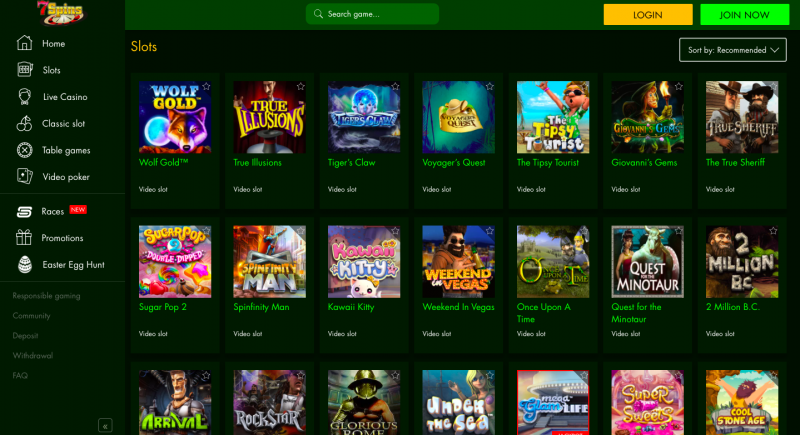
Task: Open the FAQ link
Action: pyautogui.click(x=20, y=375)
